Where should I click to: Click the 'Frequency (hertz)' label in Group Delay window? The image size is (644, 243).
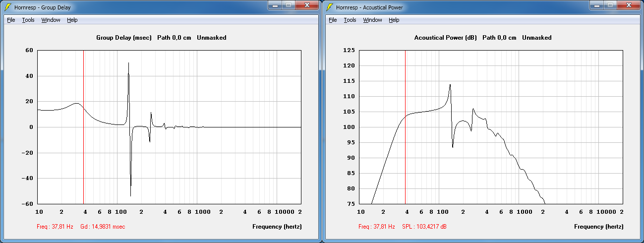point(277,227)
